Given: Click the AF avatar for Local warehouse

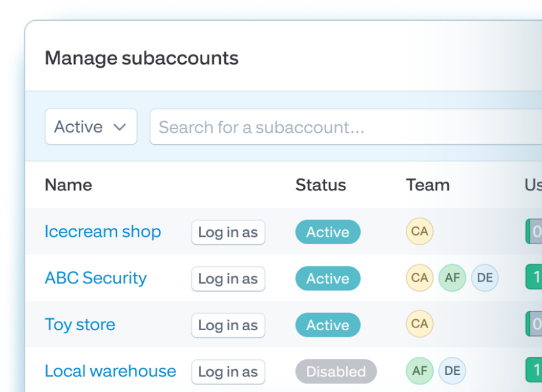Looking at the screenshot, I should tap(420, 371).
